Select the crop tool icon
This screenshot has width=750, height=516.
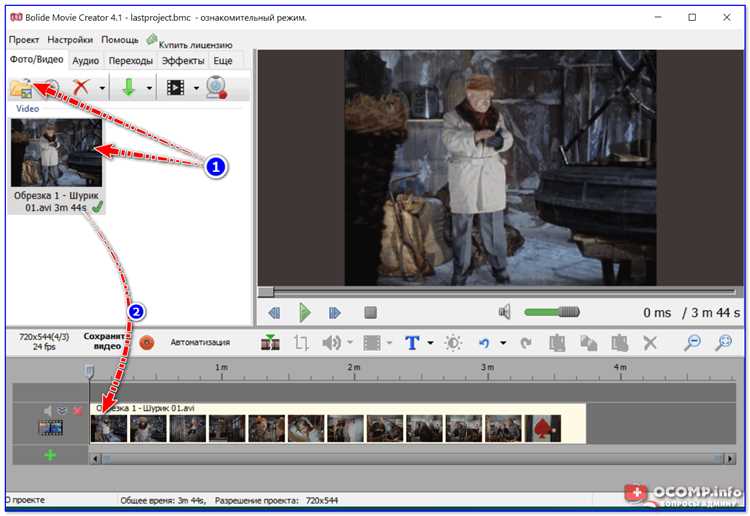pyautogui.click(x=301, y=342)
